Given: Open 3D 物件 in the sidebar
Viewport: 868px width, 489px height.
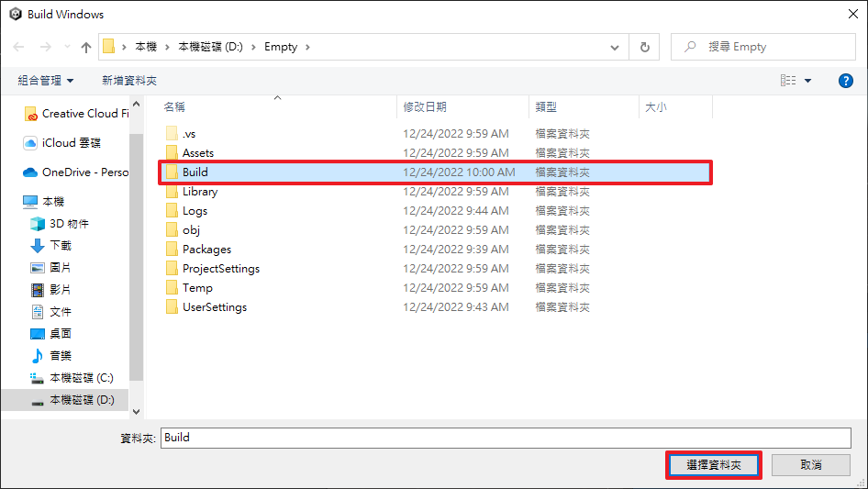Looking at the screenshot, I should 60,224.
